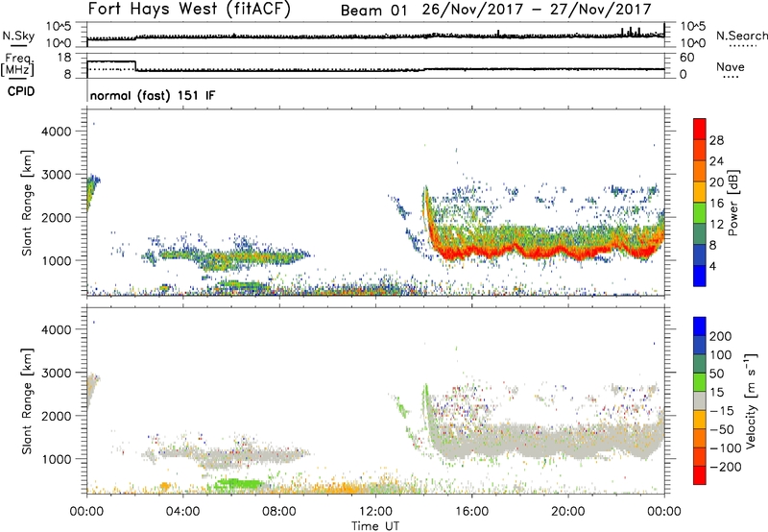Viewport: 768px width, 532px height.
Task: Click the blue bottom of the Power color bar
Action: pyautogui.click(x=700, y=276)
